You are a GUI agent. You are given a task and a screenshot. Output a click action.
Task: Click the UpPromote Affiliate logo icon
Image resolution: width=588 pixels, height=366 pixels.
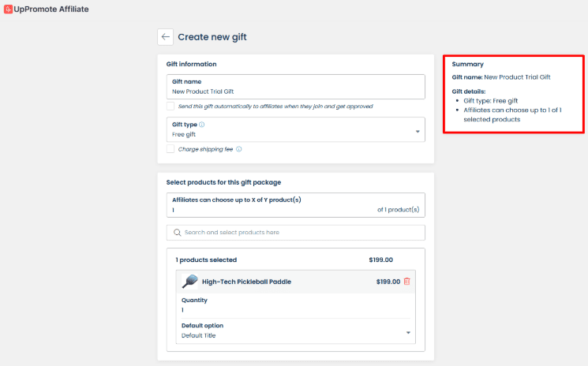click(x=8, y=9)
